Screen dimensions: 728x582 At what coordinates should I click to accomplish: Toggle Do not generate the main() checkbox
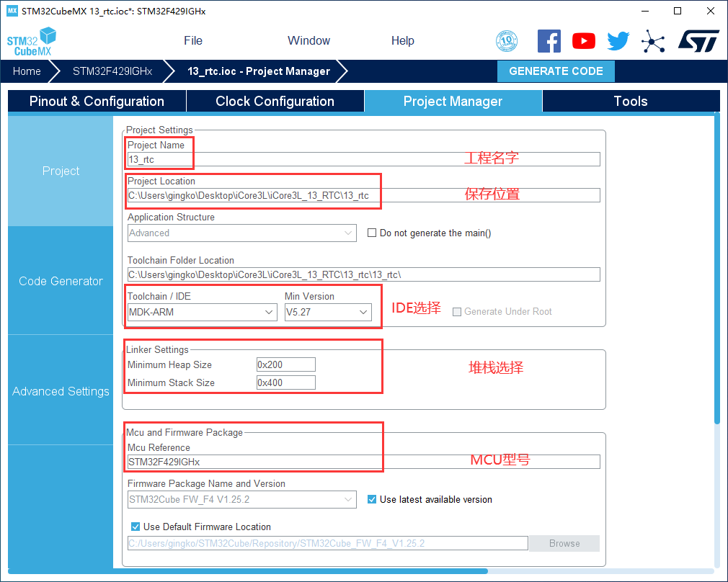pyautogui.click(x=372, y=233)
